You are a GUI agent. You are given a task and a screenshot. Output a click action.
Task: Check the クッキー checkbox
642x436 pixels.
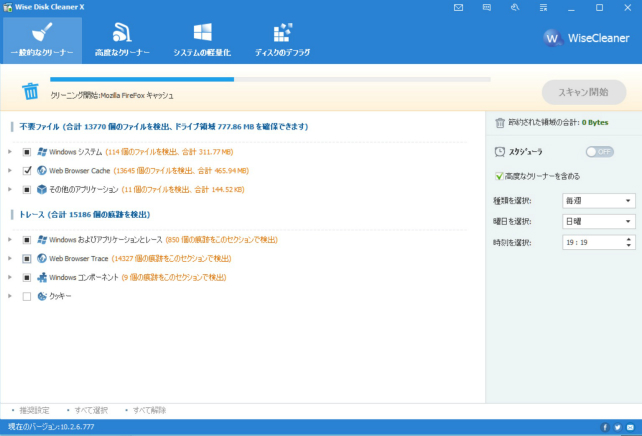[x=27, y=296]
